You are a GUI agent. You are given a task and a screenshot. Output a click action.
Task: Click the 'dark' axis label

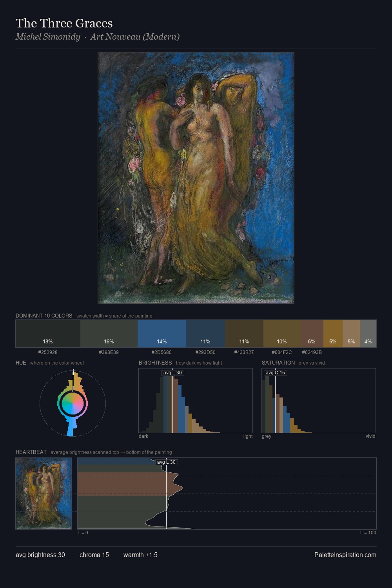coord(143,436)
